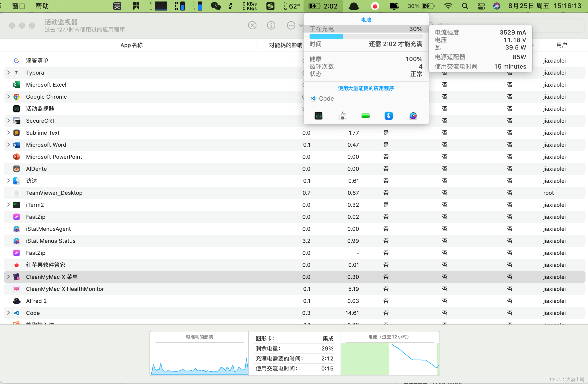Expand the Microsoft Word row
588x384 pixels.
tap(8, 145)
